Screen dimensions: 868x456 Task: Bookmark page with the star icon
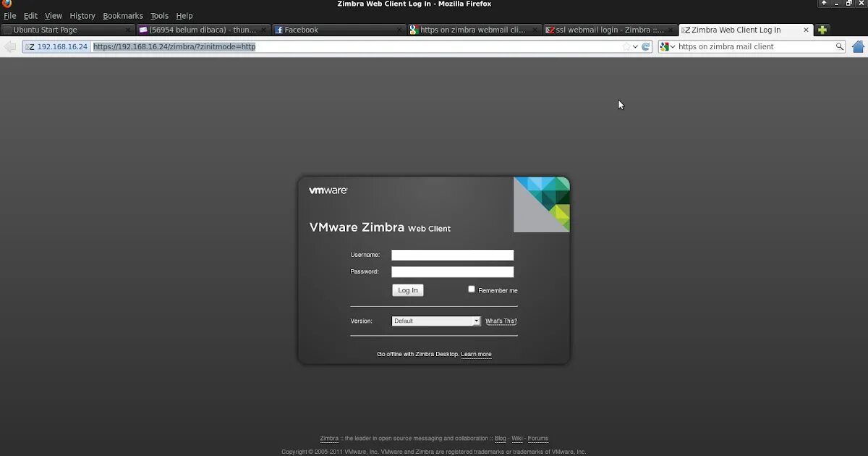tap(626, 46)
